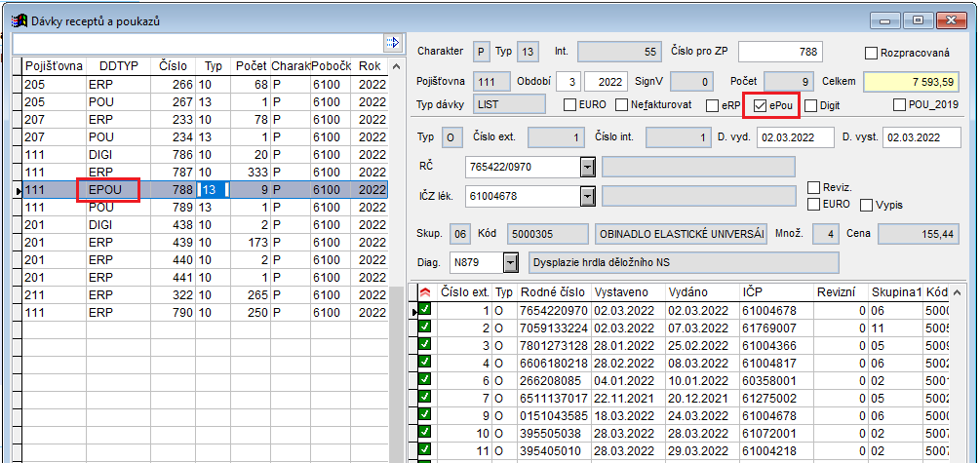The image size is (980, 463).
Task: Uncheck the ePou checkbox
Action: tap(760, 104)
